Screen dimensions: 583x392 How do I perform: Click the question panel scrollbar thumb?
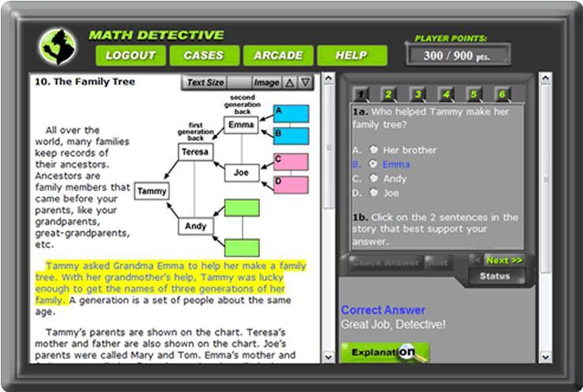545,179
